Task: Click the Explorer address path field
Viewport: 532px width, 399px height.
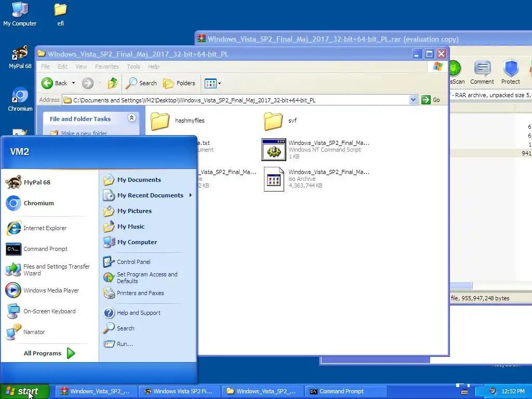Action: [236, 100]
